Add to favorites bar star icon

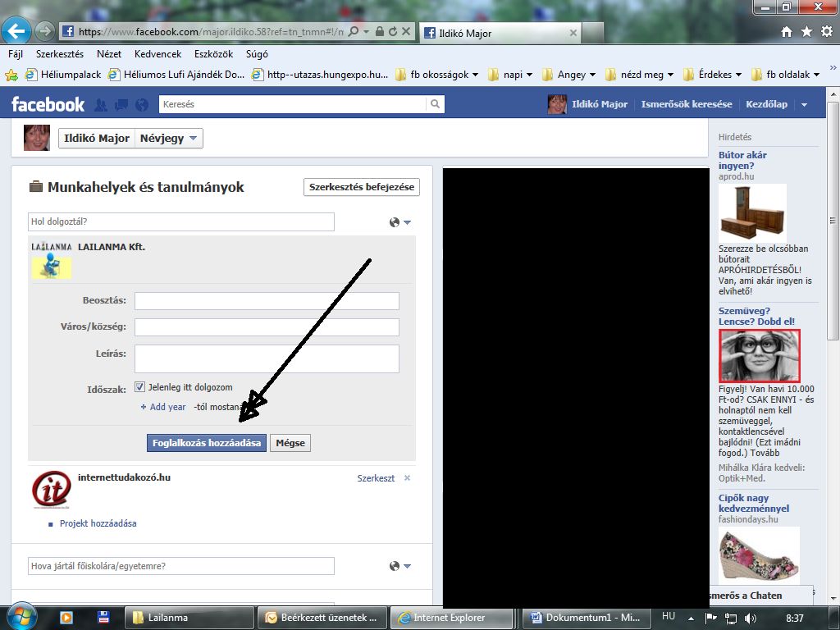tap(11, 75)
